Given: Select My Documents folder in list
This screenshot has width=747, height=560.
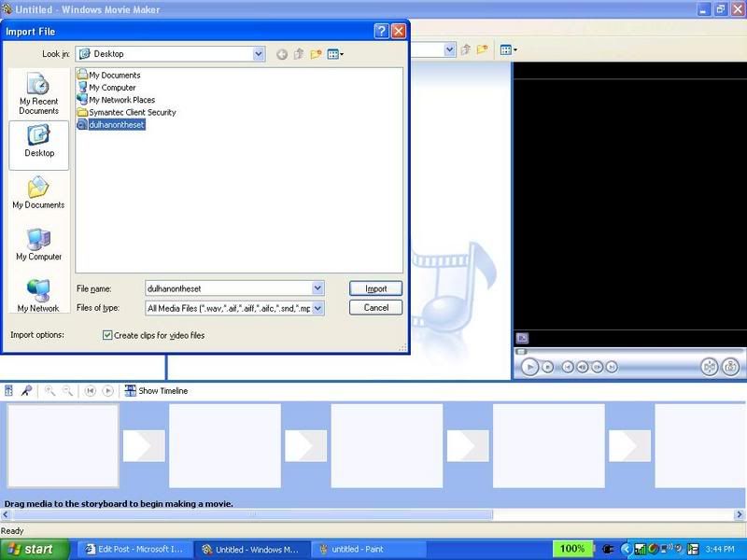Looking at the screenshot, I should click(109, 75).
